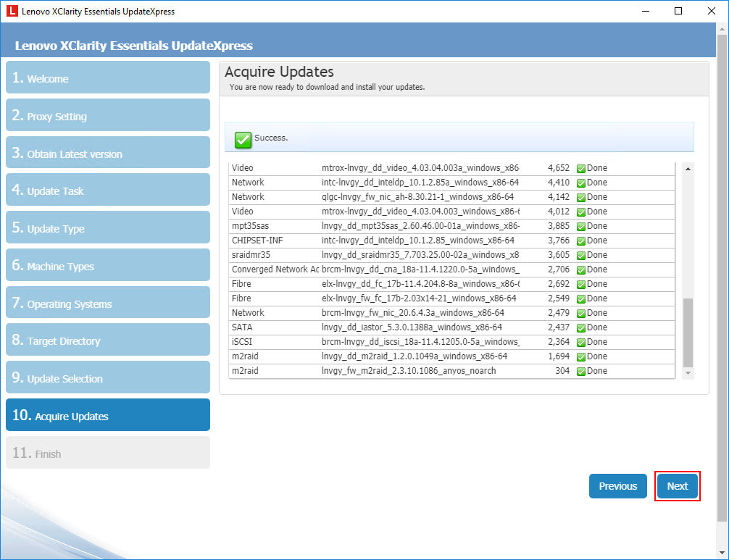Select the elx-lnvgy_dd_fc_17b file name
This screenshot has width=729, height=560.
coord(420,283)
